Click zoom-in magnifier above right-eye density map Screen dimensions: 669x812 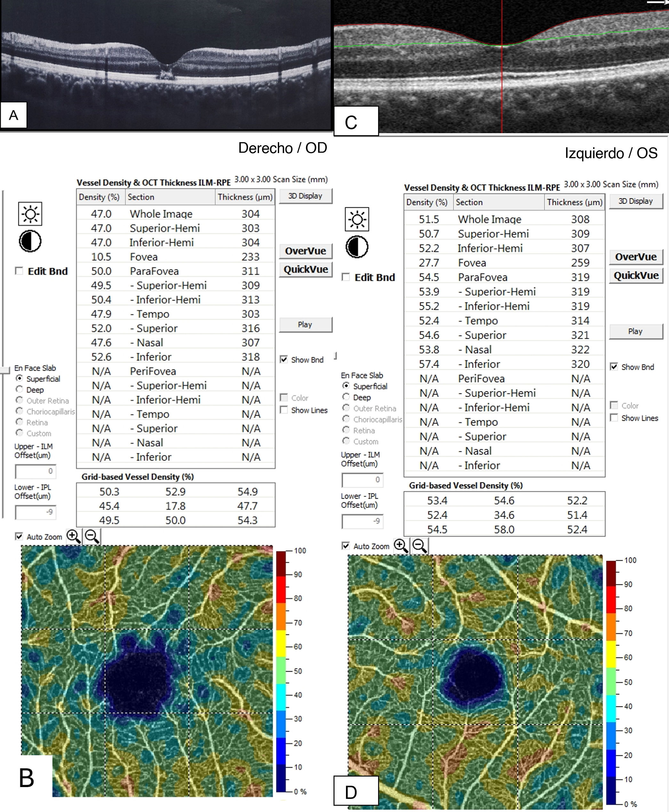tap(74, 536)
